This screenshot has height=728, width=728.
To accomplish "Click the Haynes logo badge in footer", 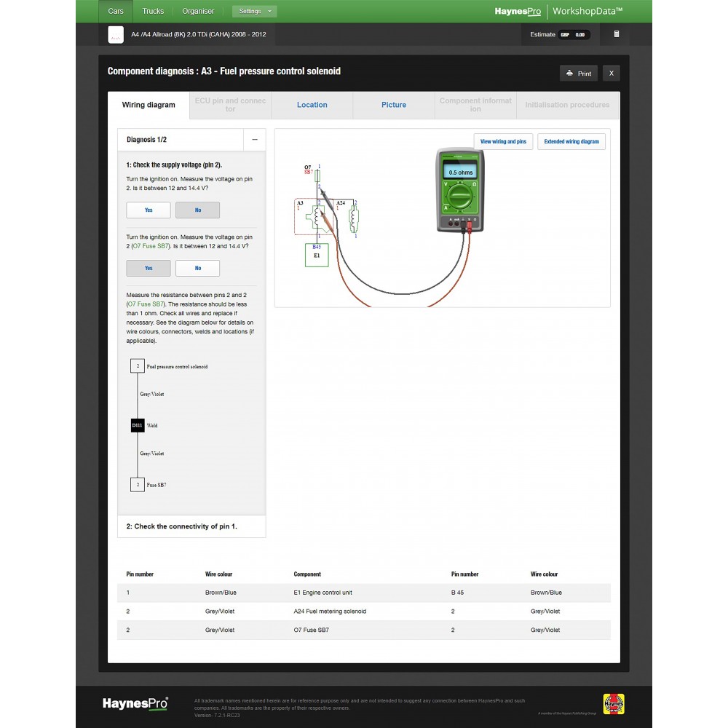I will [x=614, y=704].
